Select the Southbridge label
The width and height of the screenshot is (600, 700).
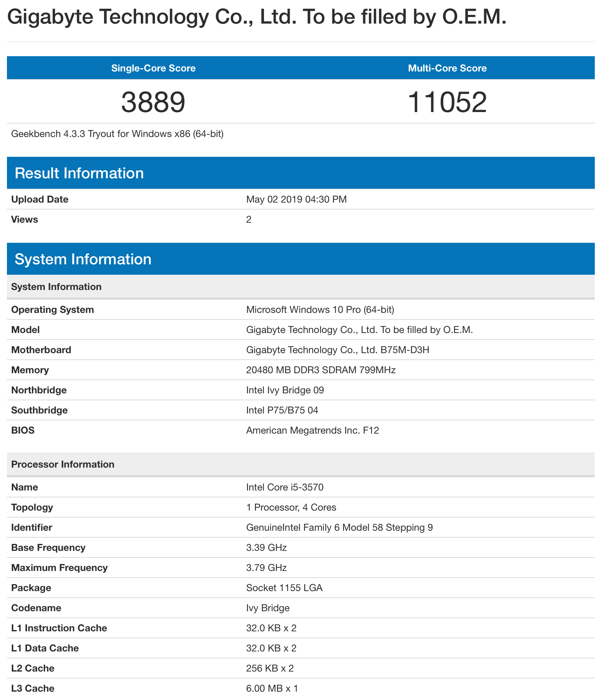pos(39,410)
